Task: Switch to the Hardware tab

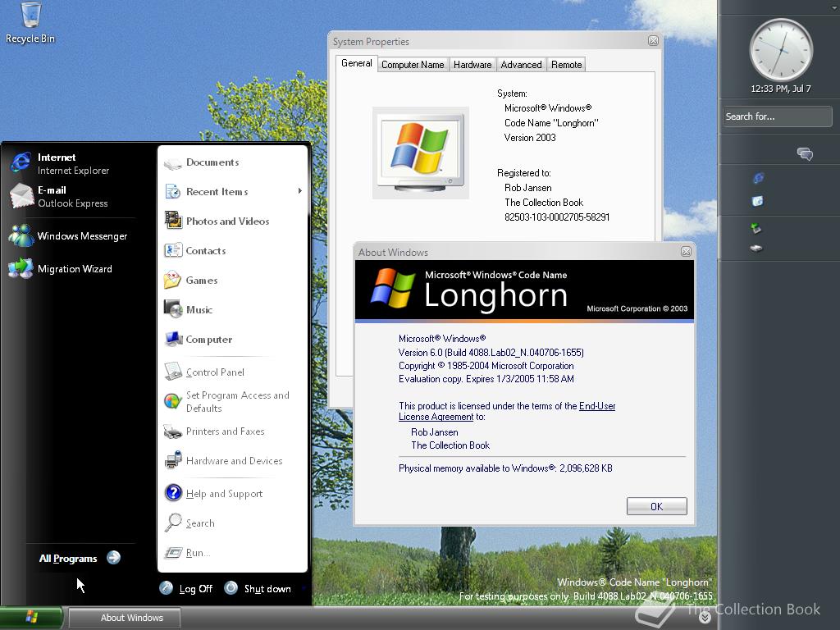Action: point(472,64)
